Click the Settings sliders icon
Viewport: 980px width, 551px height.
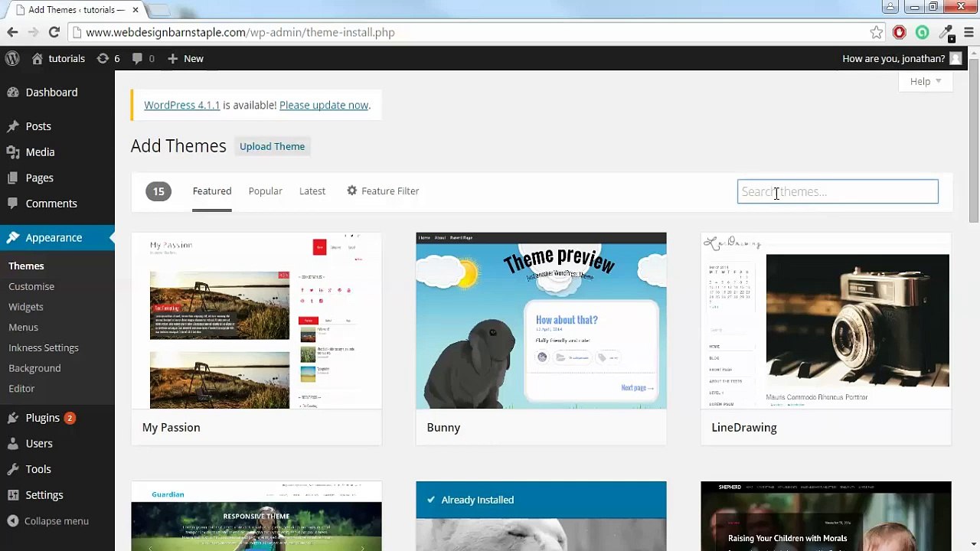(x=13, y=495)
